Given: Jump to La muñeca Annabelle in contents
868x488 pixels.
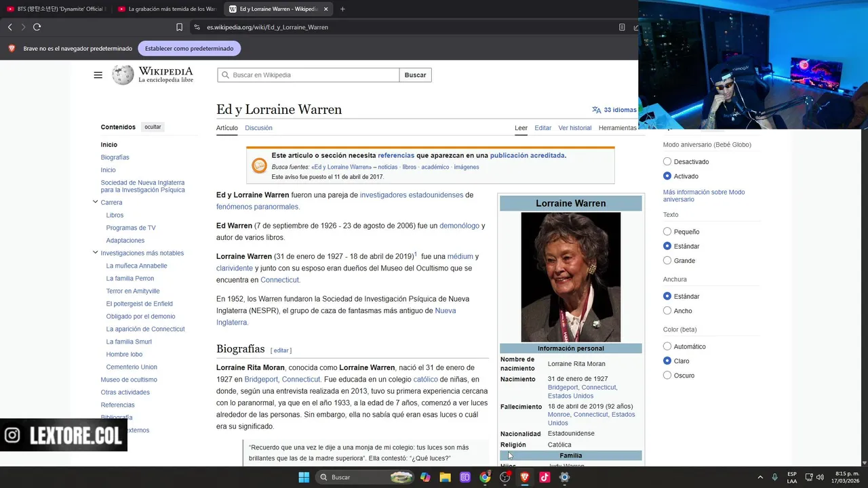Looking at the screenshot, I should [x=136, y=266].
